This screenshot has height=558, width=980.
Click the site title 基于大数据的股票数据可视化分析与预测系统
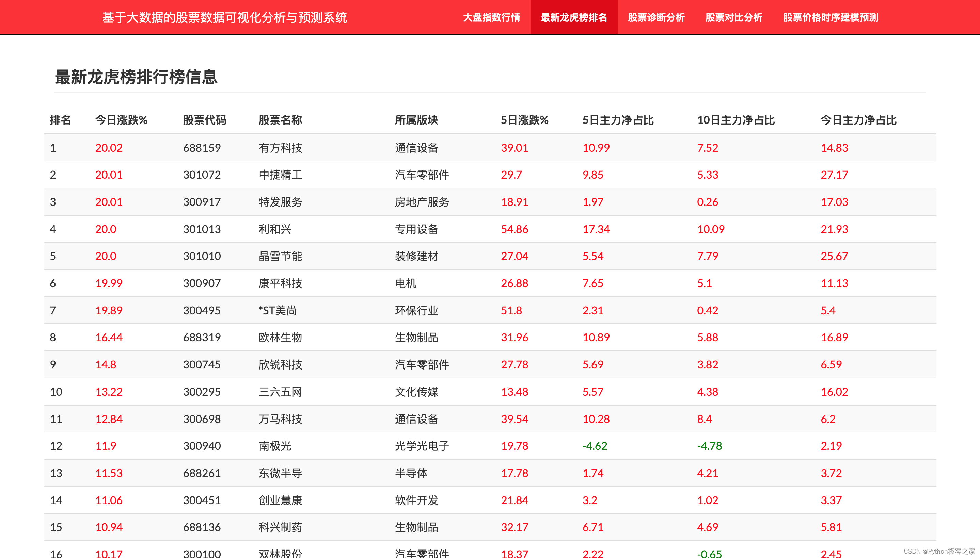coord(225,18)
